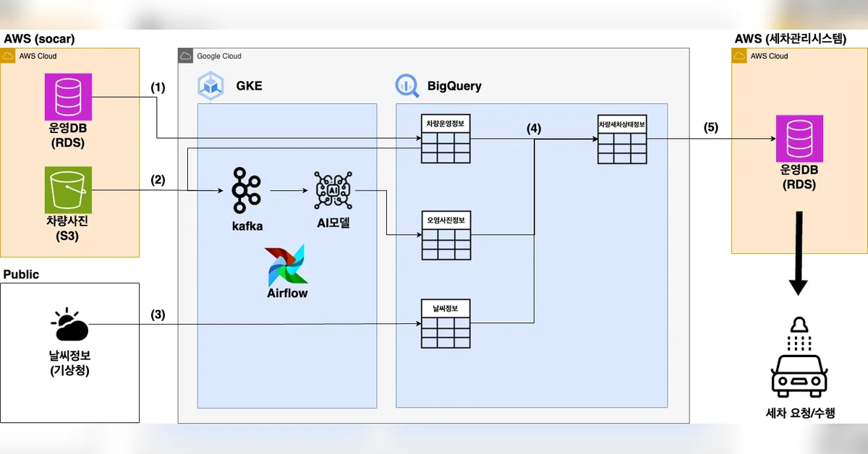Select the green S3 bucket icon
This screenshot has width=868, height=454.
pos(68,190)
